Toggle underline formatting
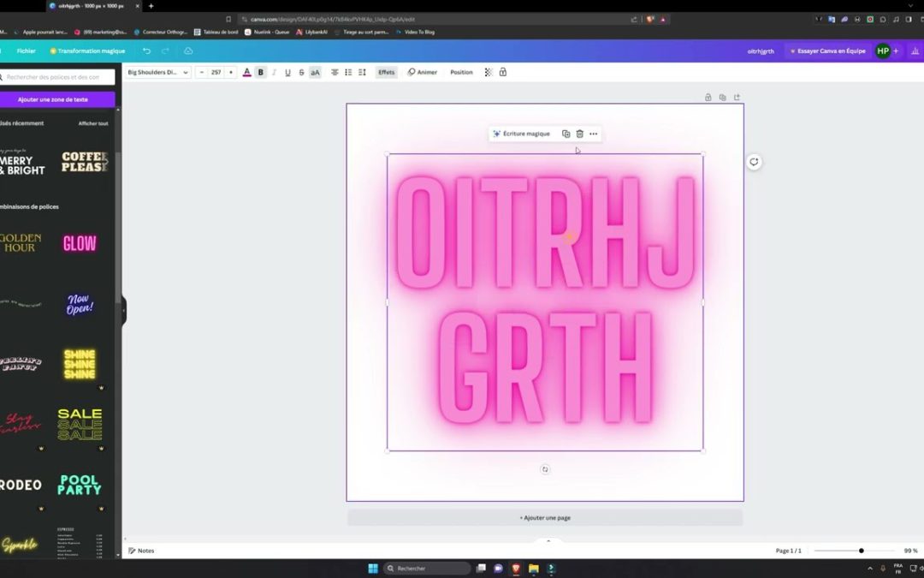This screenshot has width=924, height=578. point(287,73)
